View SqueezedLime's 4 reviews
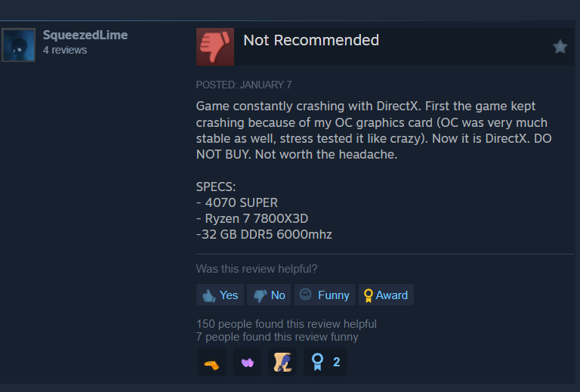 (65, 51)
